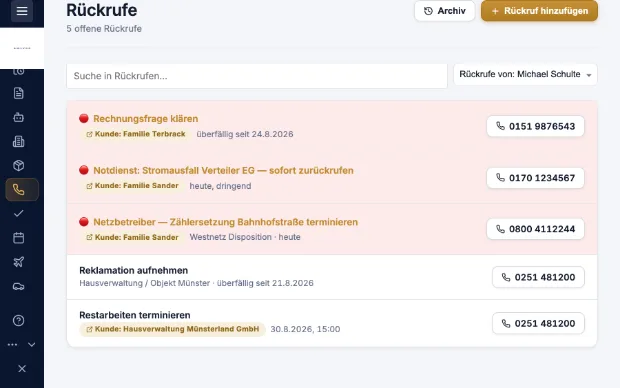
Task: Open callback Netzbetreiber — Zählersetzung Bahnhofstraße
Action: tap(225, 222)
